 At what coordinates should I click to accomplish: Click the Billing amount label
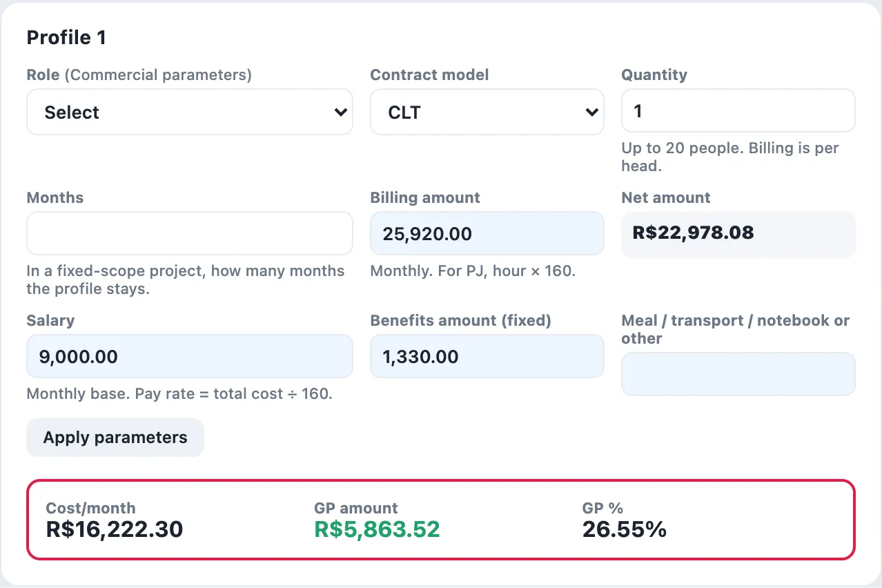click(x=425, y=197)
